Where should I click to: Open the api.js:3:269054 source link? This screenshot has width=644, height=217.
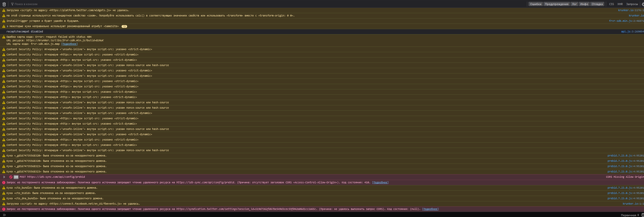click(632, 32)
